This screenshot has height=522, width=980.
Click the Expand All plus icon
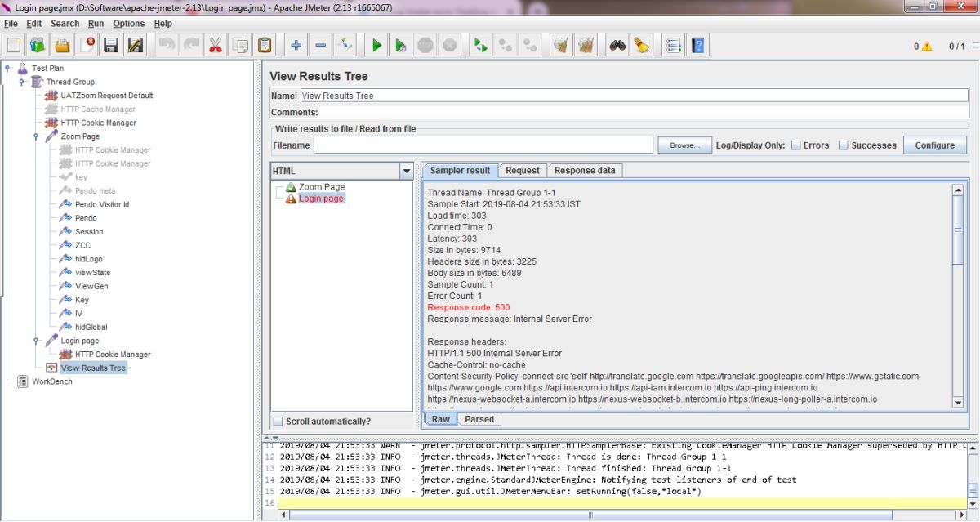[296, 45]
